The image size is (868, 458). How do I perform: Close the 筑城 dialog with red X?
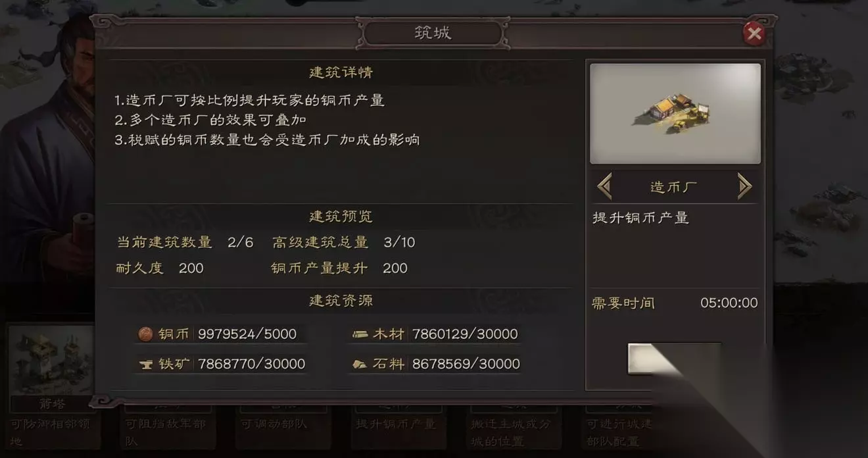754,34
